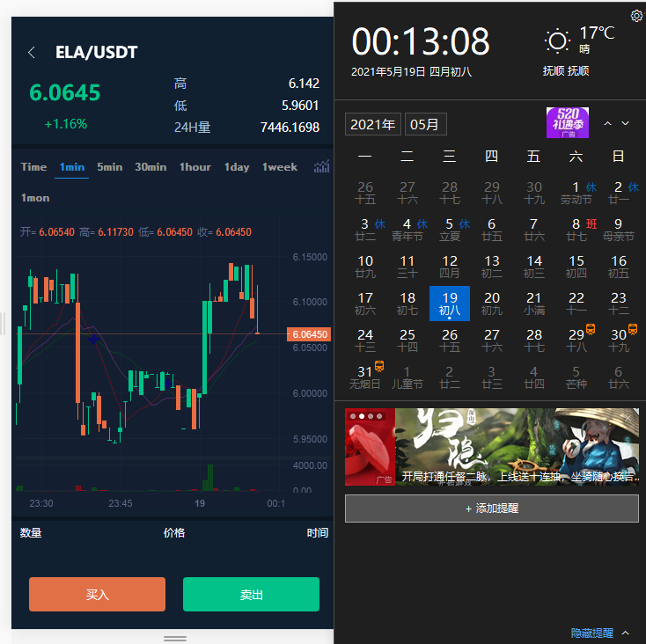Open the chart indicator settings icon

coord(322,166)
